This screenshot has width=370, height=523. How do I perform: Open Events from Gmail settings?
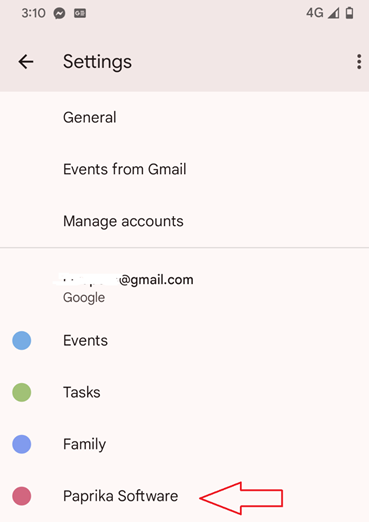pyautogui.click(x=185, y=169)
